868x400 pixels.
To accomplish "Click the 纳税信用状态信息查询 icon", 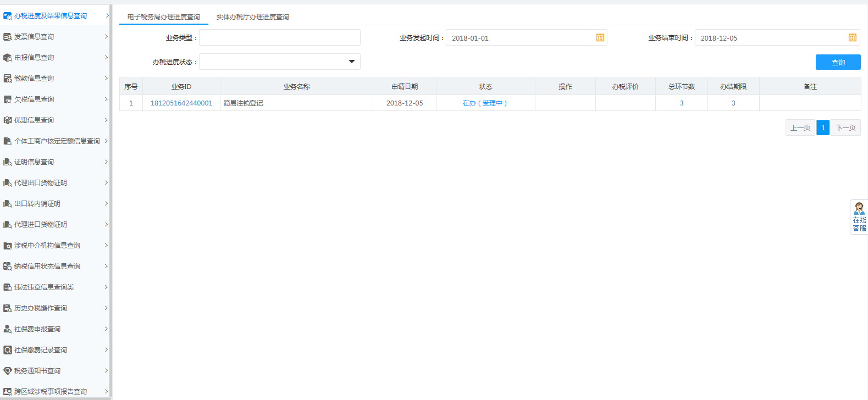I will tap(8, 266).
